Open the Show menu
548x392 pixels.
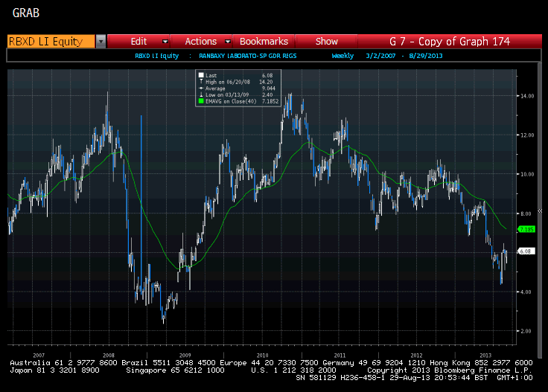click(326, 42)
